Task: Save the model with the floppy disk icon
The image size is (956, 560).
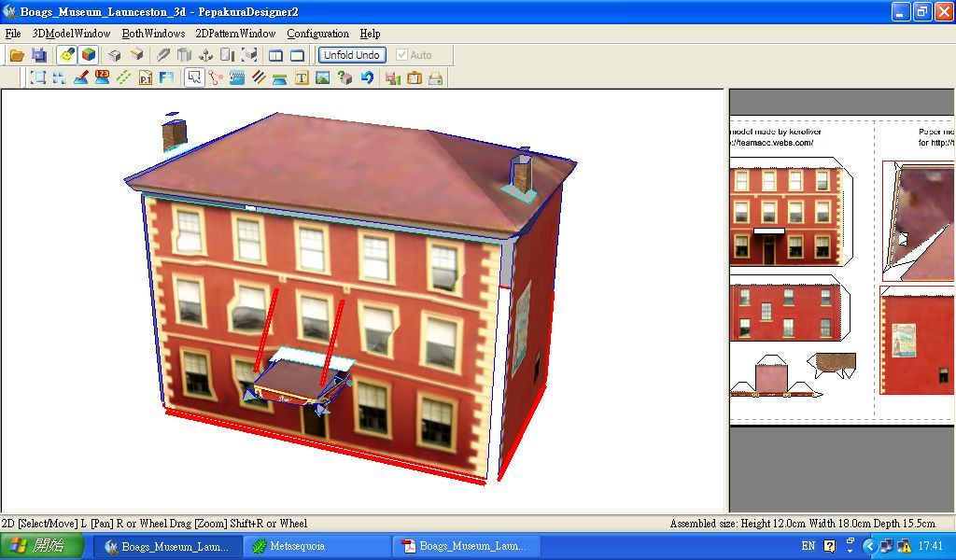Action: [x=39, y=55]
